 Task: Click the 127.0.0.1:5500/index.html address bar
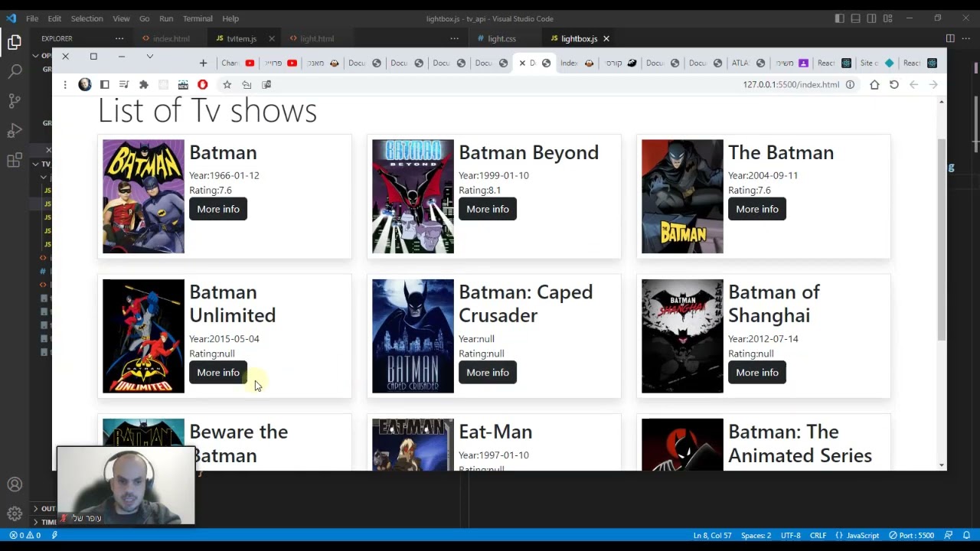point(791,85)
